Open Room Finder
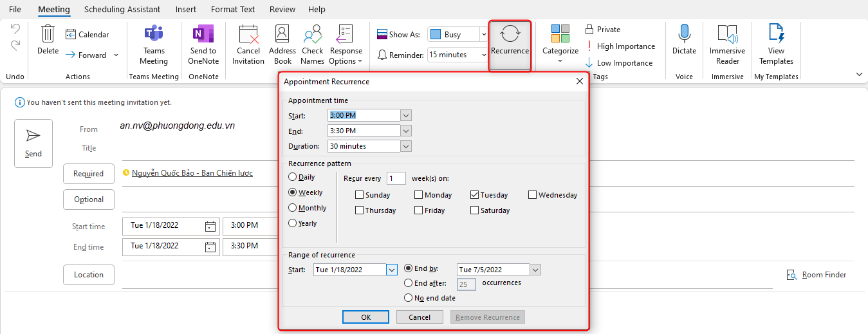 pyautogui.click(x=817, y=275)
